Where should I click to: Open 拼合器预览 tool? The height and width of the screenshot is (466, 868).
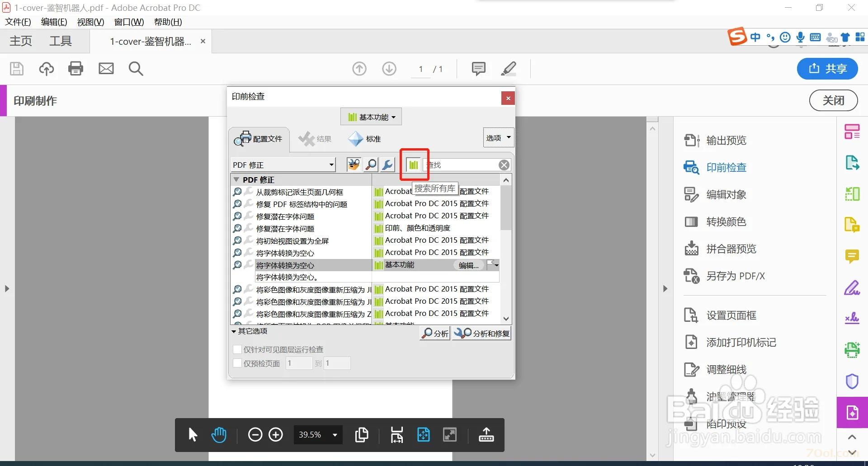720,249
